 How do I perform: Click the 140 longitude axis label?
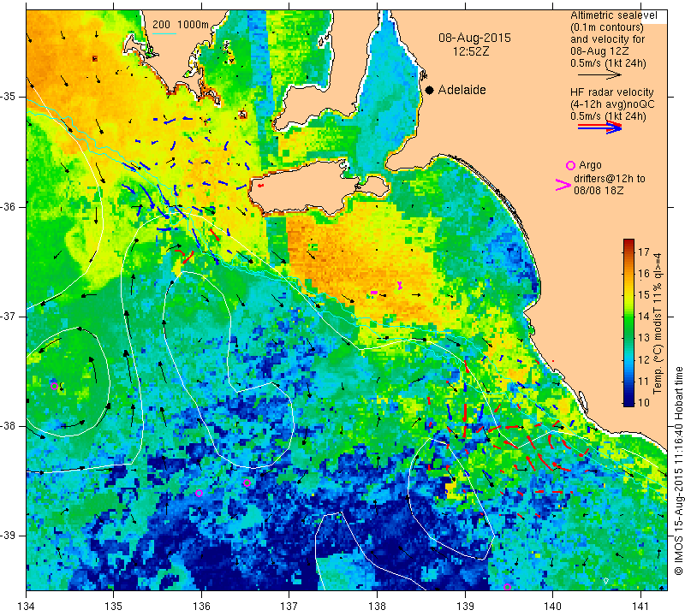click(552, 606)
